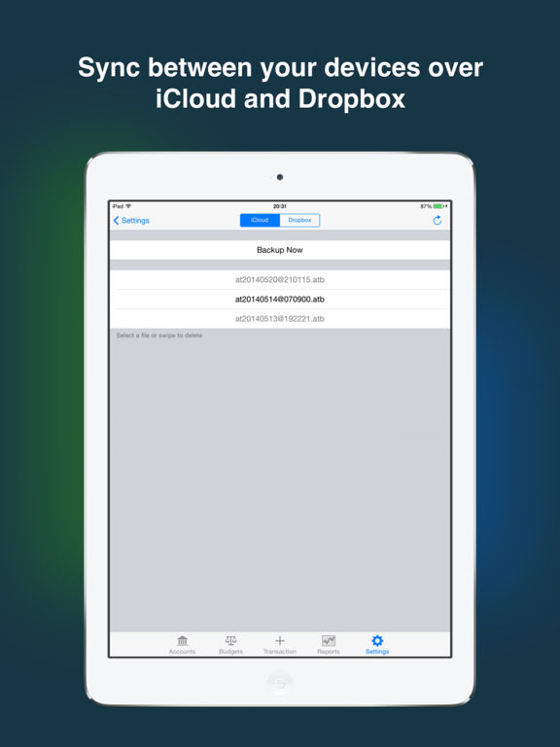Switch to the iCloud segment

click(x=260, y=220)
